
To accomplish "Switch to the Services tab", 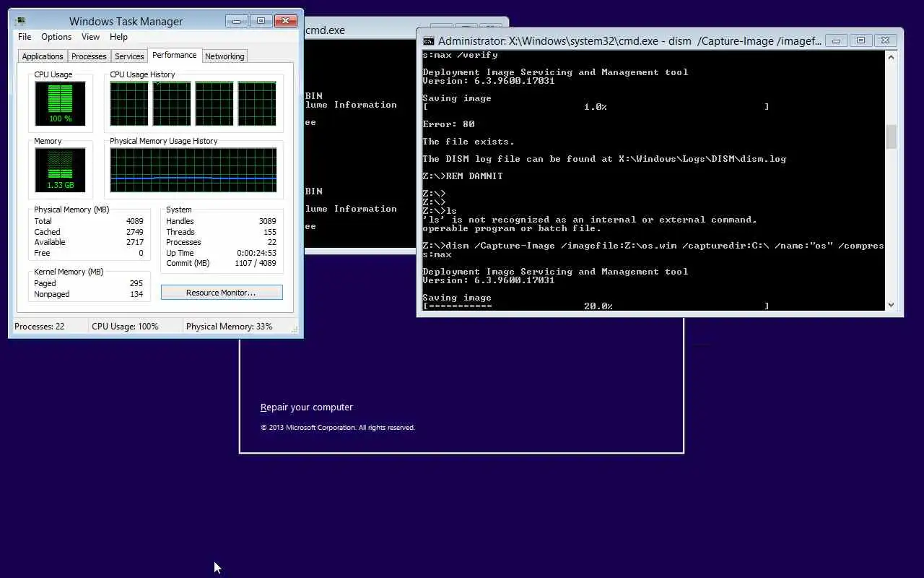I will [129, 56].
